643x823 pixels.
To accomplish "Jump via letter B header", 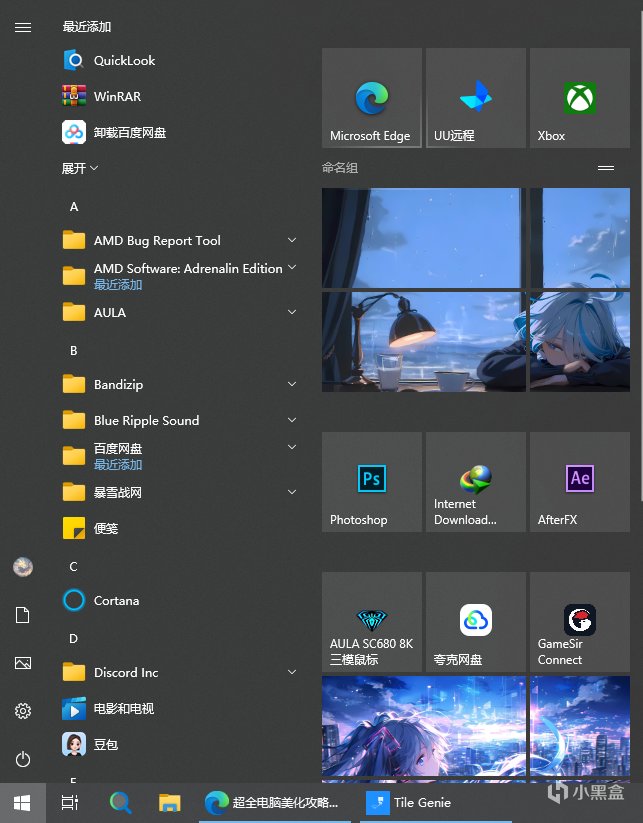I will (73, 351).
